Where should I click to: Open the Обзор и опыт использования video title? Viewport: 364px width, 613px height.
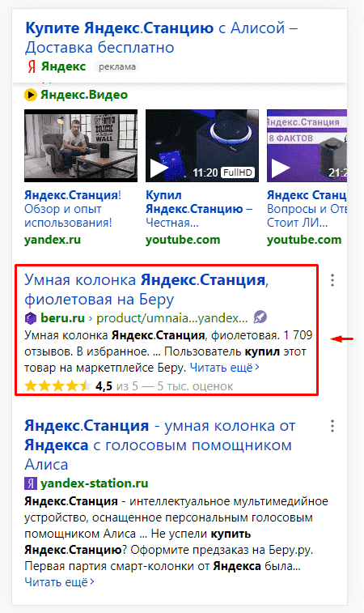click(x=73, y=209)
